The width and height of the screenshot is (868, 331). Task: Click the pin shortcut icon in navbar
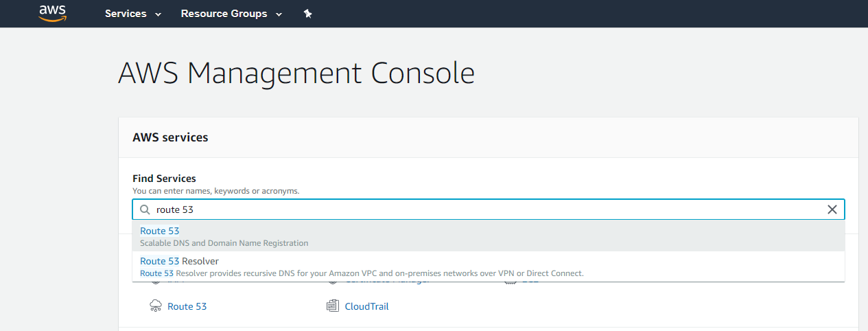308,14
